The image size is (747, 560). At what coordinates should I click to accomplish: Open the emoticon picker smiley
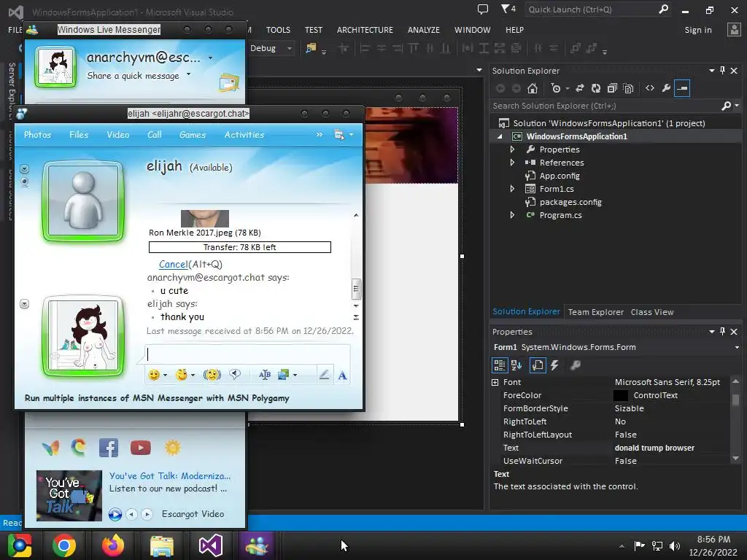154,376
